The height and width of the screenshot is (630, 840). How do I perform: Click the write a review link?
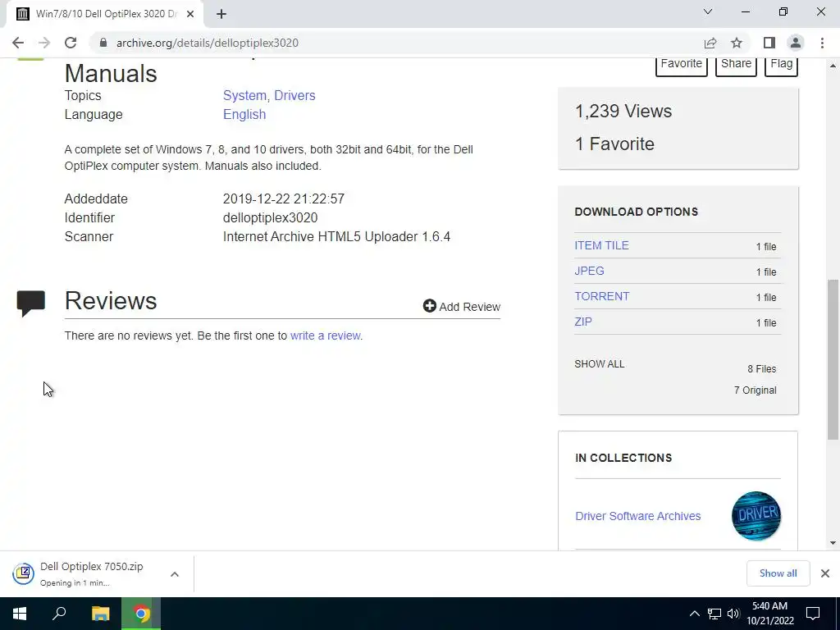[x=325, y=336]
